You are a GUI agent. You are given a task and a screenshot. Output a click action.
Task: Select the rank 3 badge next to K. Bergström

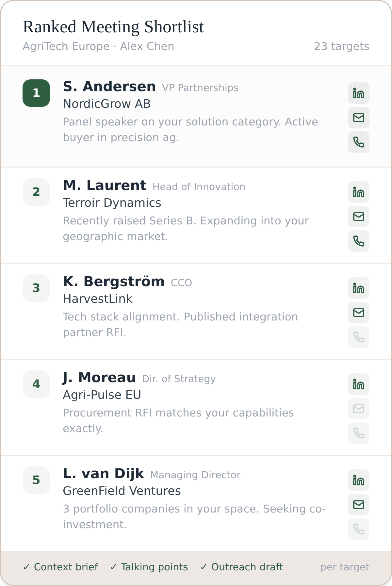pyautogui.click(x=36, y=288)
